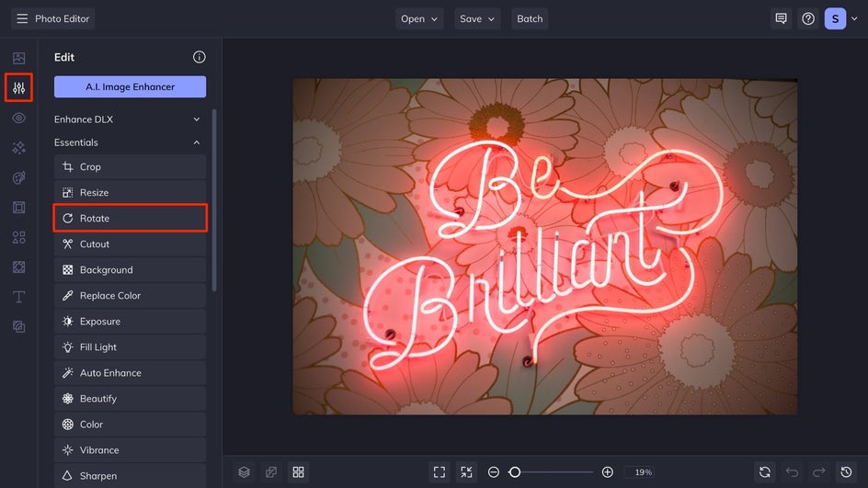Click the info icon beside Edit heading

tap(200, 57)
